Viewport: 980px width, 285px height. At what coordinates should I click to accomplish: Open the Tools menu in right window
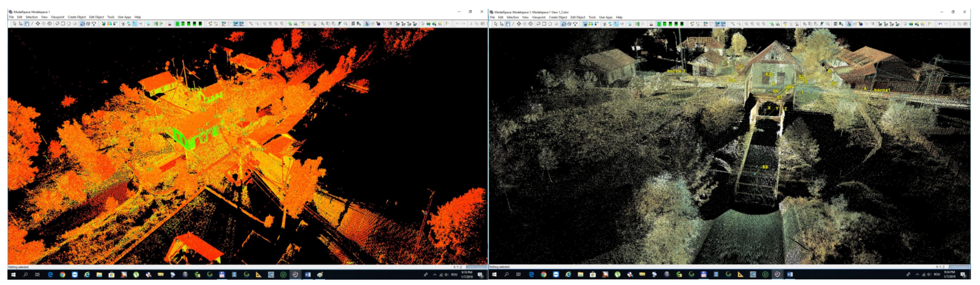click(x=592, y=17)
